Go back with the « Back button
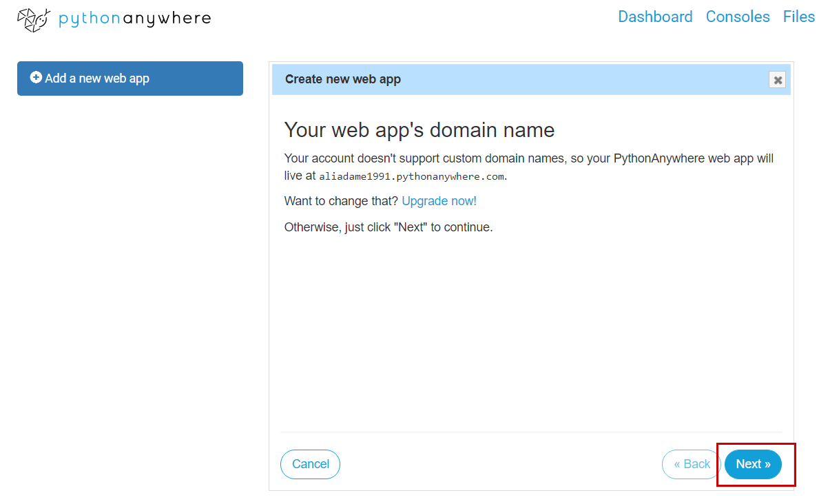This screenshot has height=504, width=819. click(692, 464)
